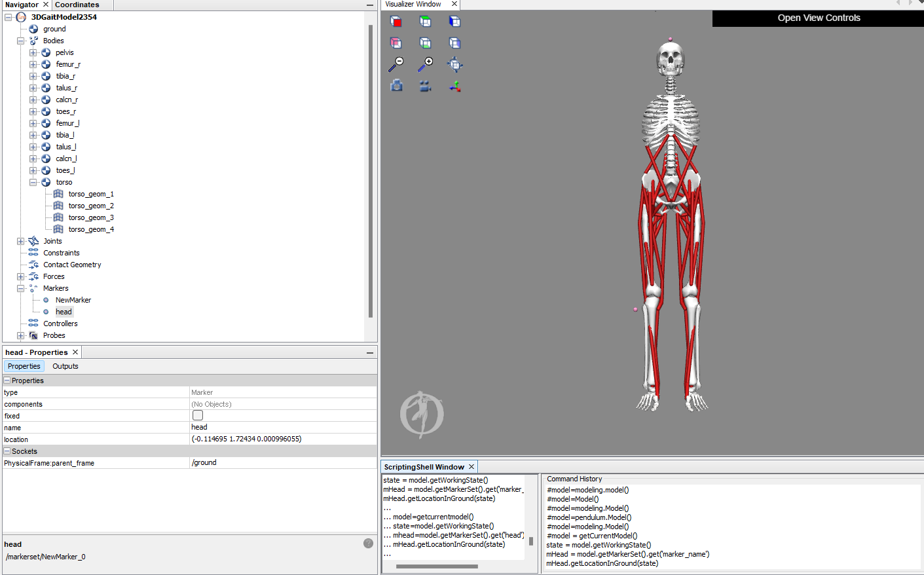This screenshot has width=924, height=575.
Task: Expand the Joints tree node
Action: point(20,241)
